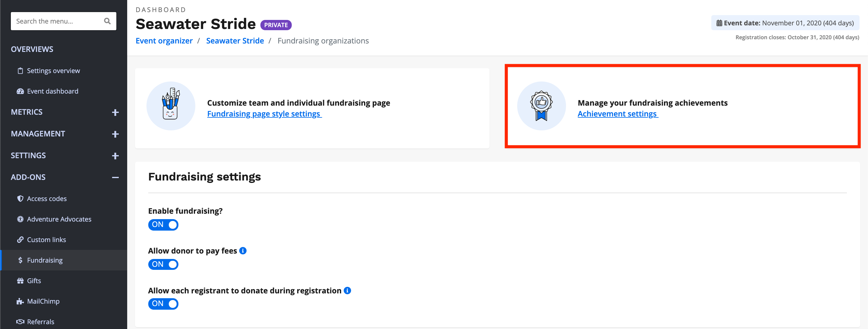The image size is (868, 329).
Task: Click the achievement ribbon badge icon
Action: (x=541, y=106)
